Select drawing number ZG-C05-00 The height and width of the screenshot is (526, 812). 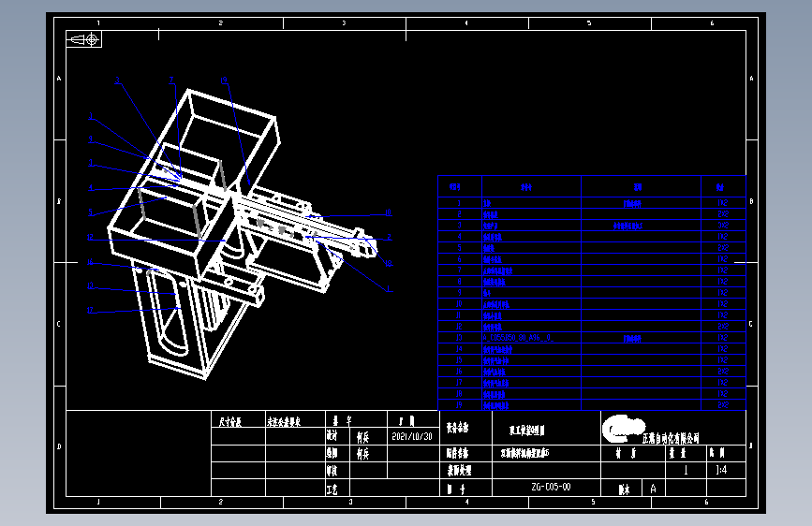coord(551,487)
